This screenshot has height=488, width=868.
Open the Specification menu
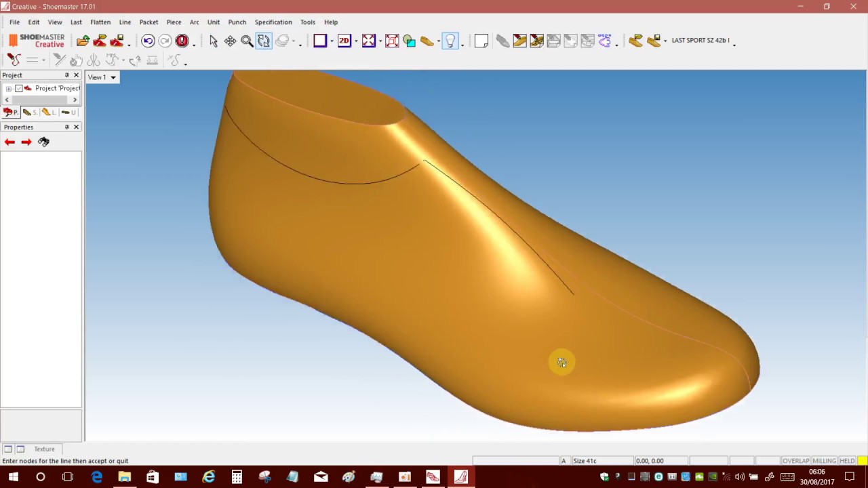tap(273, 22)
